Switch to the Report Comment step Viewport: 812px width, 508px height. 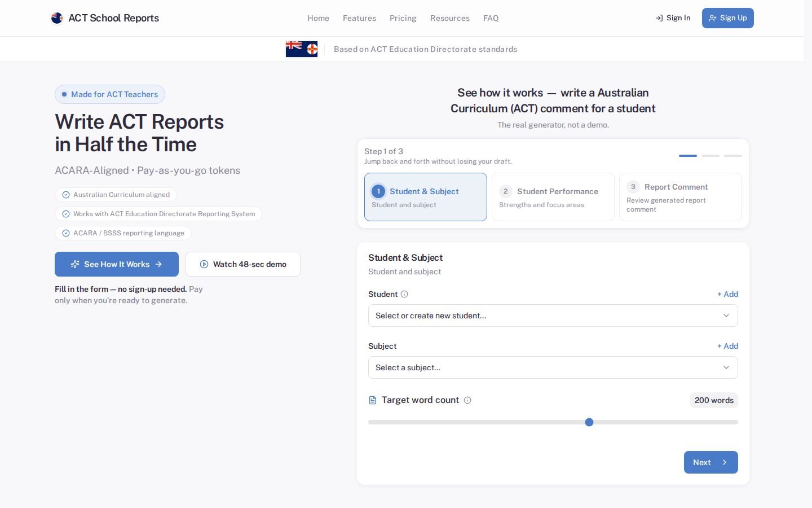681,197
